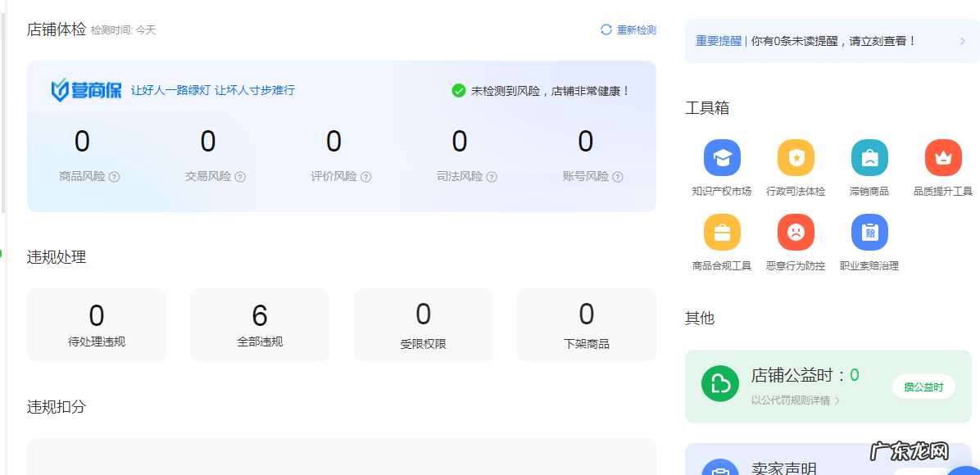
Task: Click the green 店铺公益时 recycle icon
Action: click(x=719, y=383)
